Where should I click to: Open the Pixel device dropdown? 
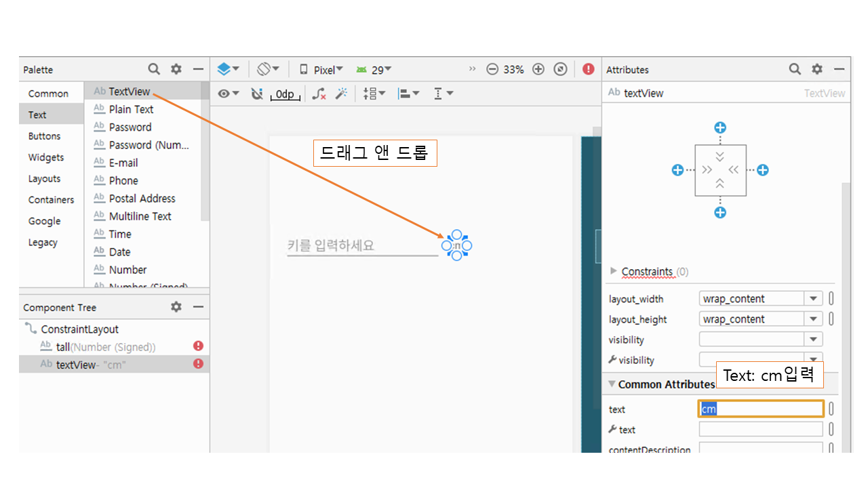(x=321, y=69)
